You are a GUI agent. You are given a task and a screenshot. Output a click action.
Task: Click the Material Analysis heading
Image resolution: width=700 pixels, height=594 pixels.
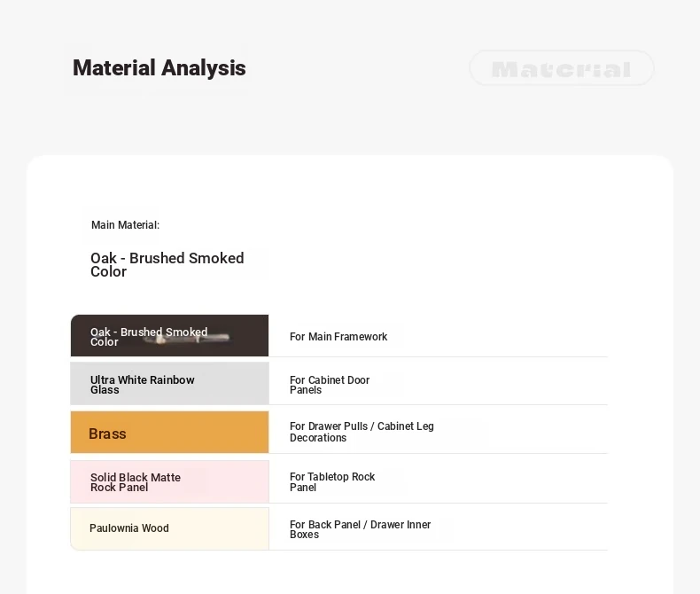tap(159, 68)
